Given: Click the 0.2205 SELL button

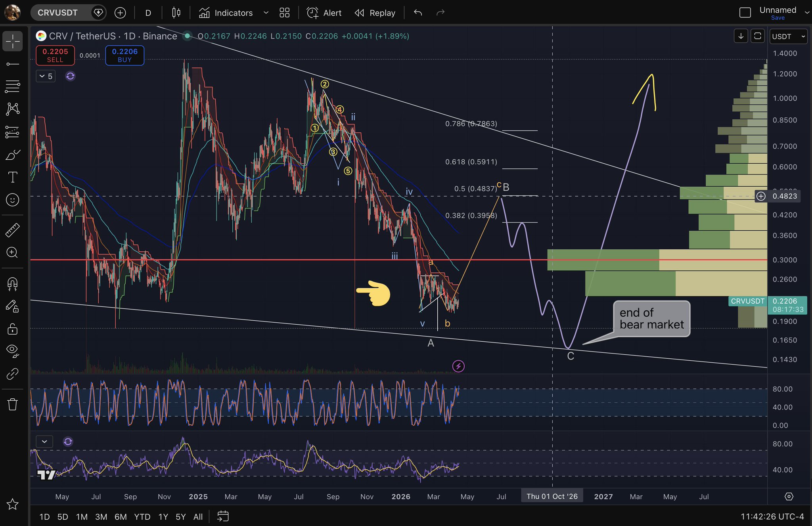Looking at the screenshot, I should (55, 55).
